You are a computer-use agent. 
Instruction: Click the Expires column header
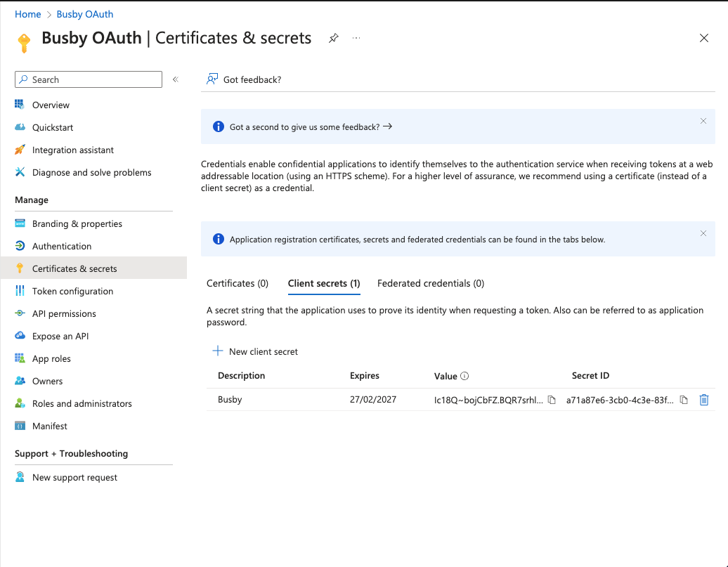click(x=365, y=376)
